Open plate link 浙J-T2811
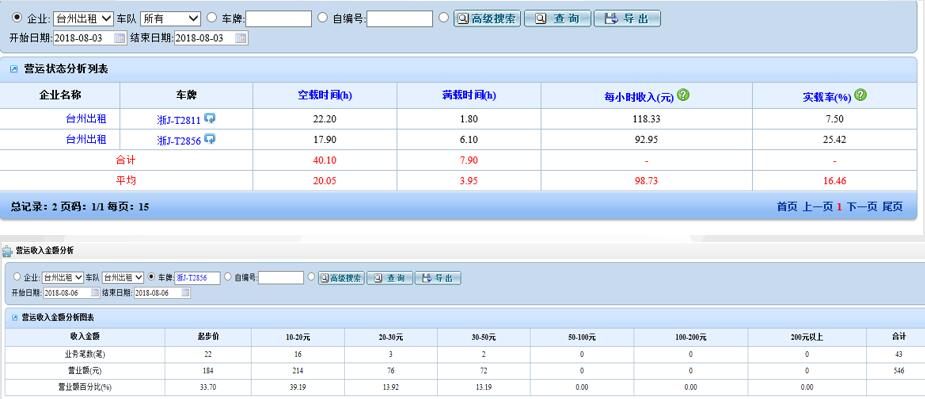The image size is (925, 399). coord(179,119)
